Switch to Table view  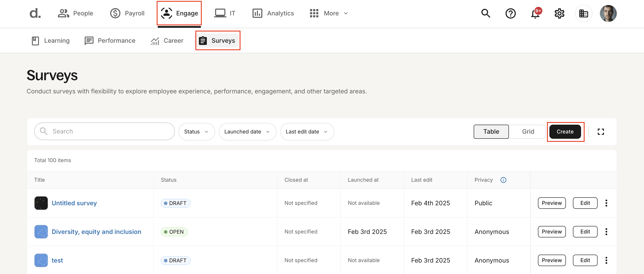click(491, 132)
